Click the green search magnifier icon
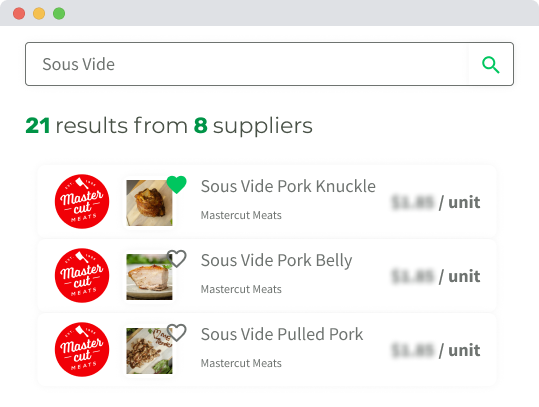This screenshot has height=407, width=539. point(491,65)
